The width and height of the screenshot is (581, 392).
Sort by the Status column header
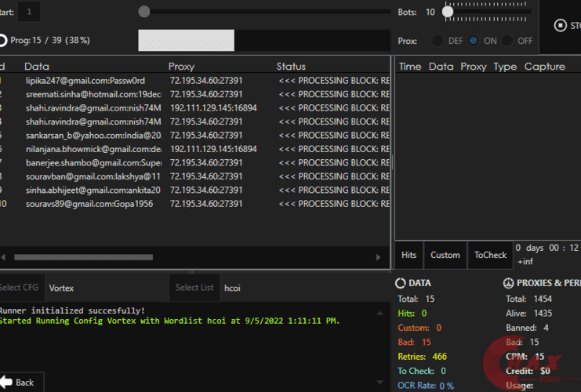tap(291, 67)
